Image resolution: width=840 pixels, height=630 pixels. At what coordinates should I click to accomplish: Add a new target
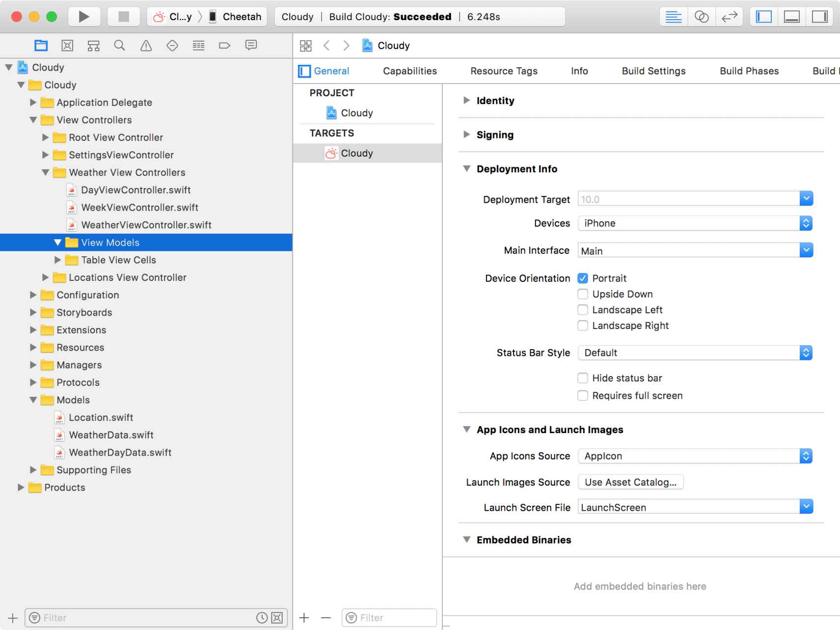304,618
